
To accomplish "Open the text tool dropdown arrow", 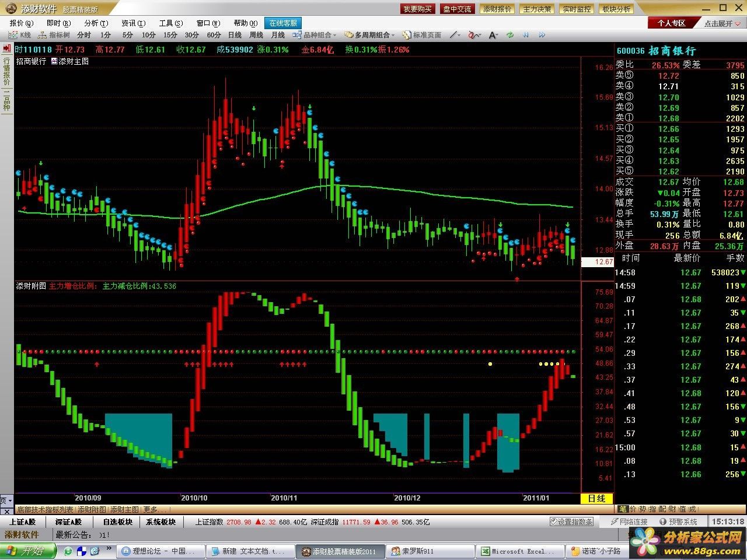I will (498, 36).
